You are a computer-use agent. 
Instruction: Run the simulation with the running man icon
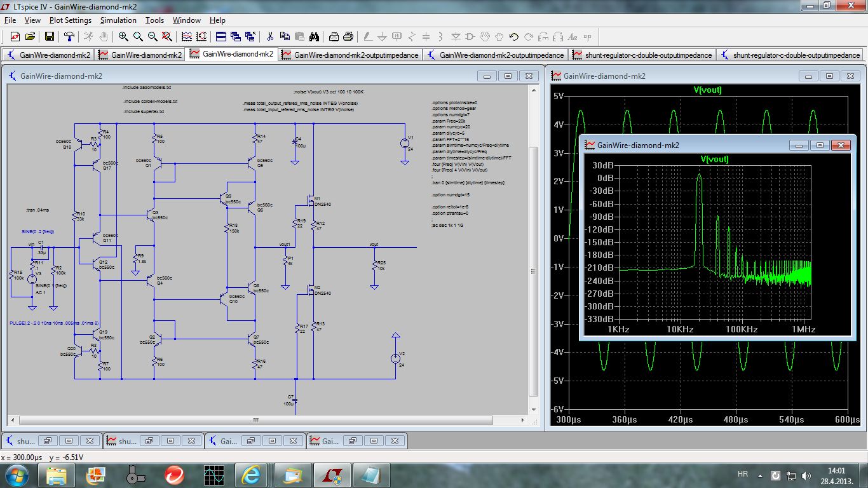(89, 37)
